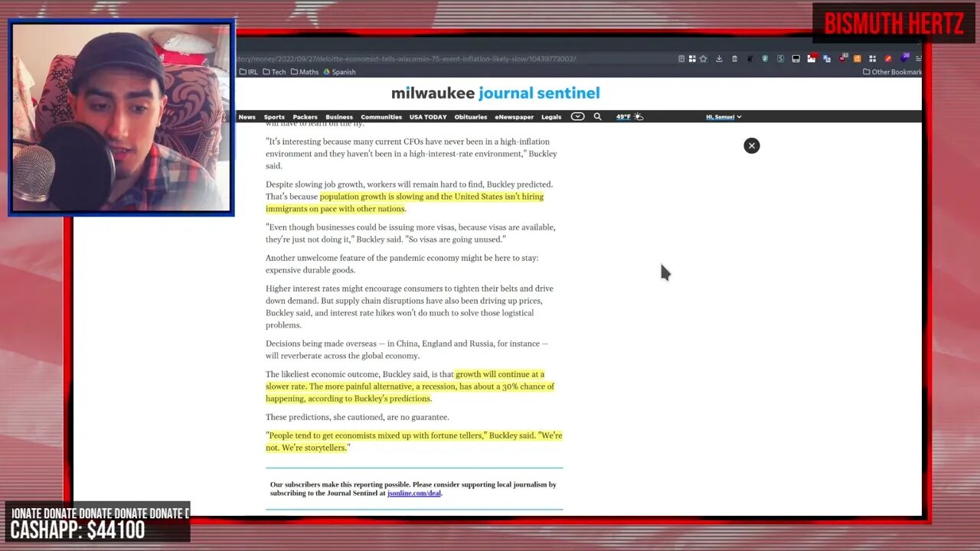Go to the Sports section
Image resolution: width=980 pixels, height=551 pixels.
(x=274, y=117)
